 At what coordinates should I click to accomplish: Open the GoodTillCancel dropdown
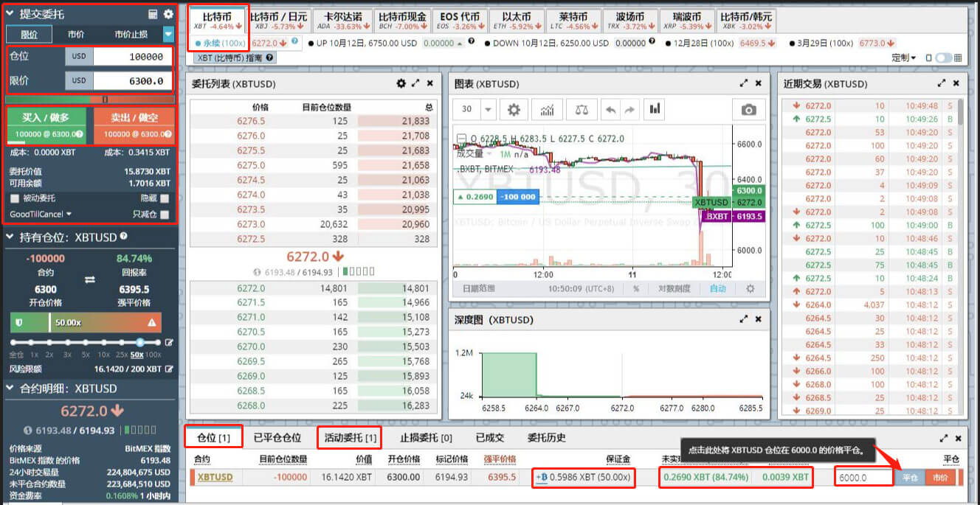click(41, 214)
